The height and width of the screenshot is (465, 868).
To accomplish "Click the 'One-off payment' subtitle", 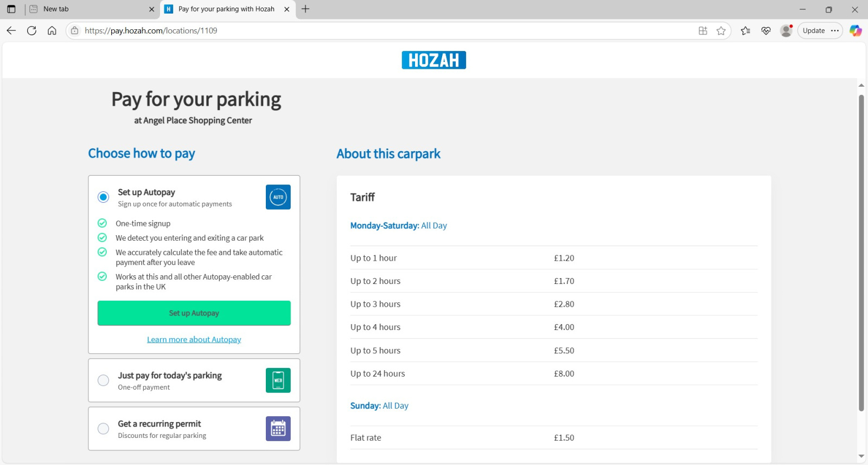I will 144,387.
